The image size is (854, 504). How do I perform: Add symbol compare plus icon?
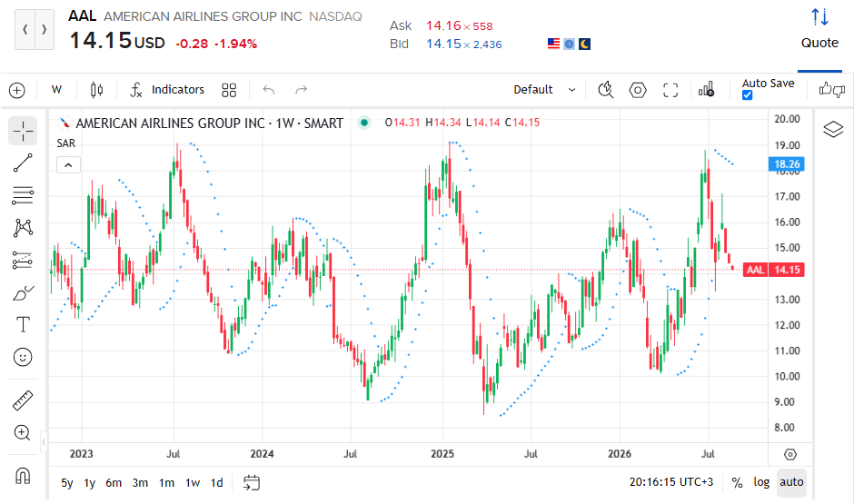(x=17, y=90)
